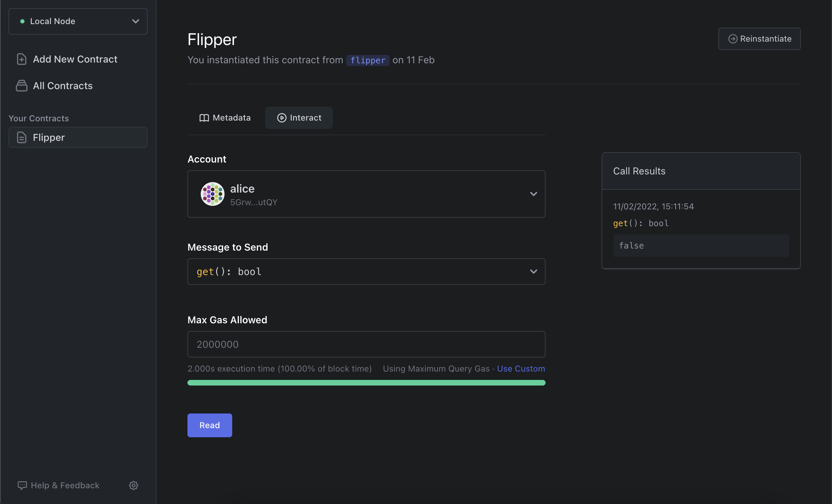This screenshot has height=504, width=832.
Task: Click the Max Gas Allowed input field
Action: [x=366, y=344]
